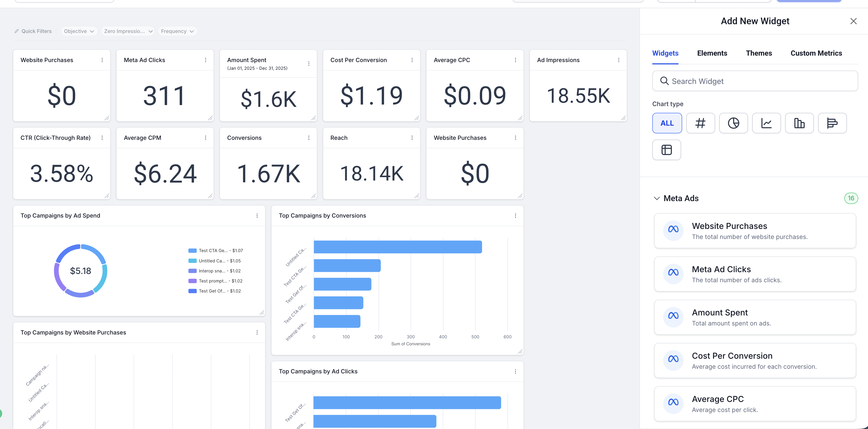Select the horizontal bar chart type filter

point(832,123)
